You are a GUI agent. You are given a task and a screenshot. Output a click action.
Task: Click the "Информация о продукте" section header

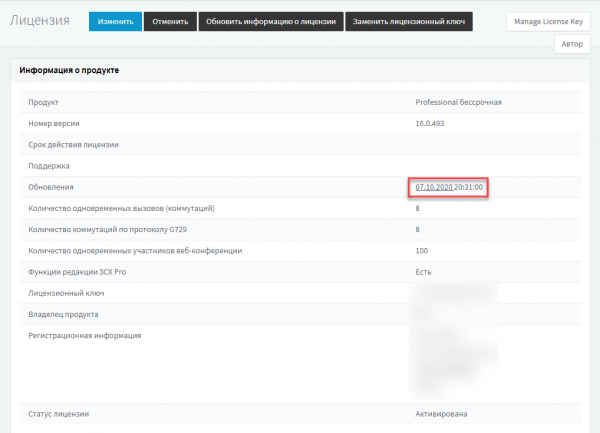(x=70, y=71)
